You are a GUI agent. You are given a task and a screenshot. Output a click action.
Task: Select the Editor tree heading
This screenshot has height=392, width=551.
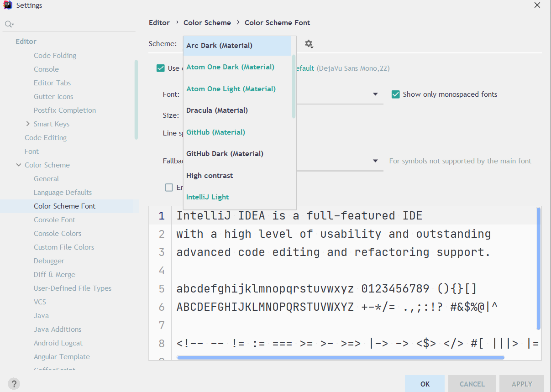pos(26,42)
